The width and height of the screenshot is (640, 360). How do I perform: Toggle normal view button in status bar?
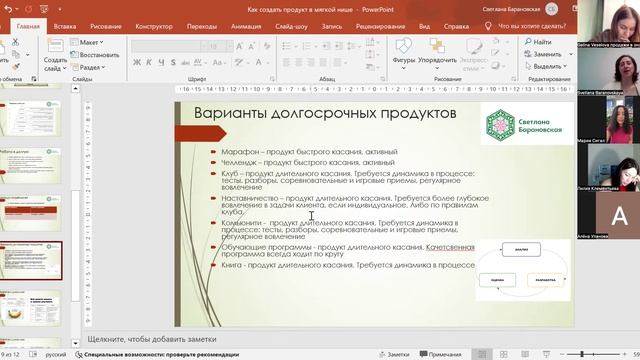(x=482, y=354)
